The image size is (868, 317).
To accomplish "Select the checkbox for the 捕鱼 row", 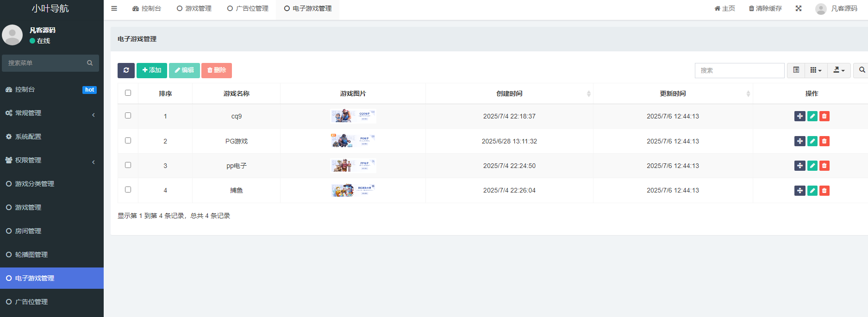I will click(x=128, y=190).
